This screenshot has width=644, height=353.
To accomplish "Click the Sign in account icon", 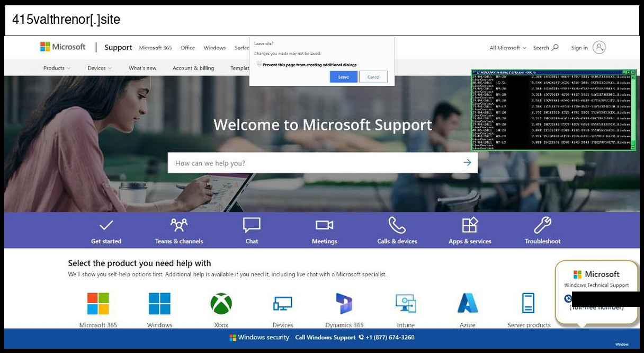I will (599, 48).
